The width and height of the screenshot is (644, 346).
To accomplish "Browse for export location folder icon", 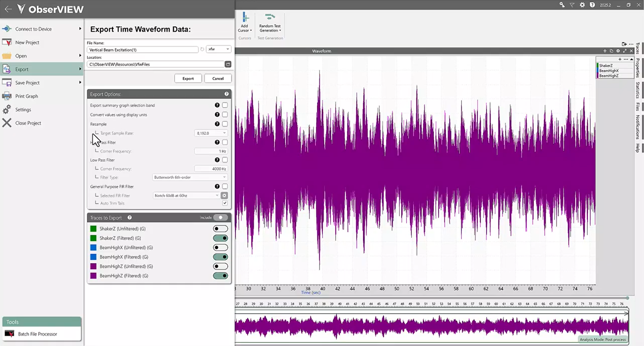I will click(x=228, y=64).
